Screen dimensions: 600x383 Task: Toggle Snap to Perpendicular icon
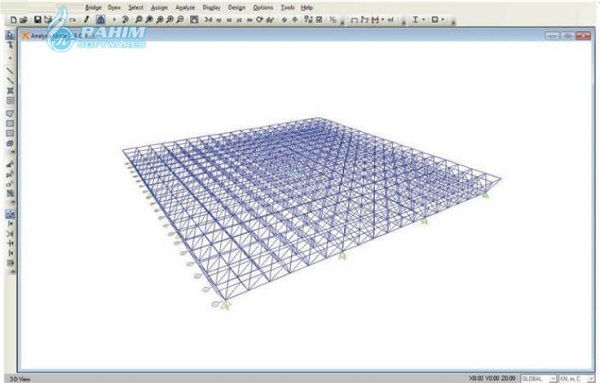10,243
